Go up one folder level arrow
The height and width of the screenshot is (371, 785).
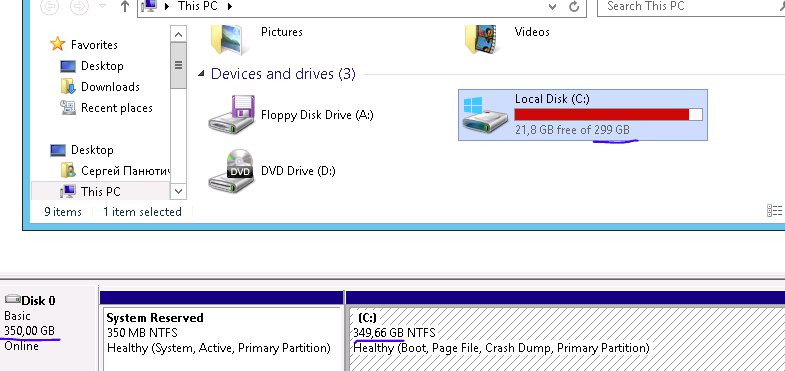125,7
